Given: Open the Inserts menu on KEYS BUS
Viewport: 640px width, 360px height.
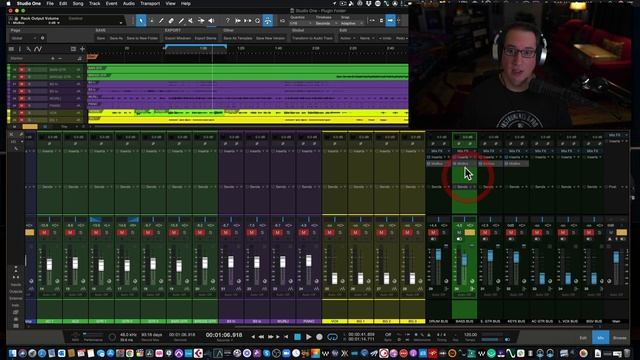Looking at the screenshot, I should pos(516,157).
